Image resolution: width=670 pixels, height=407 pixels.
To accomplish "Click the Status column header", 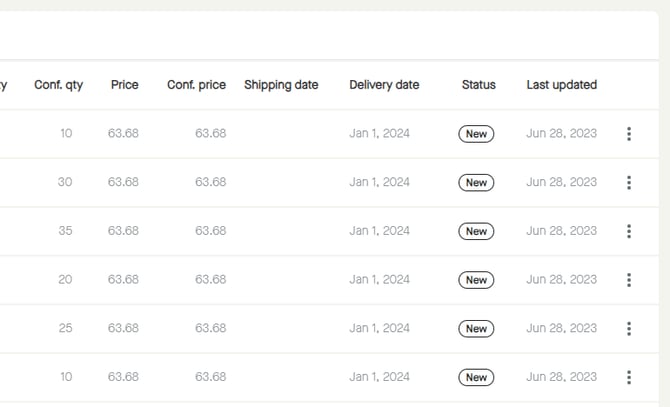I will coord(478,85).
